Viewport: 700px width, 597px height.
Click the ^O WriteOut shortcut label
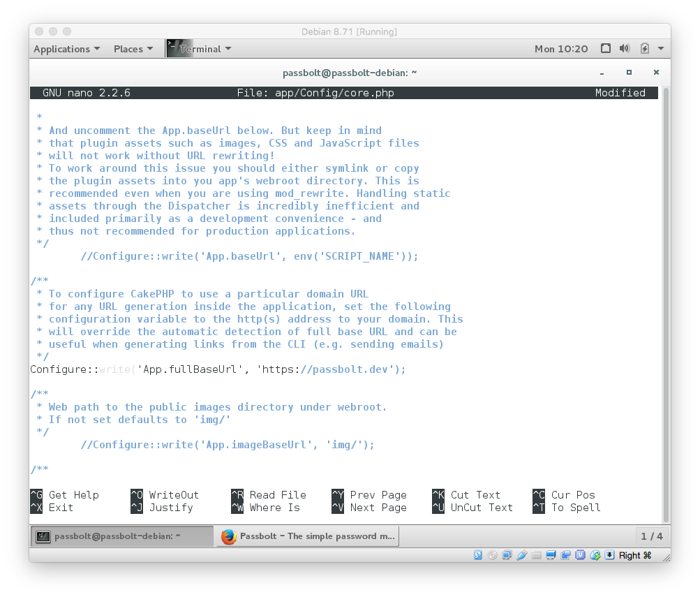coord(165,495)
